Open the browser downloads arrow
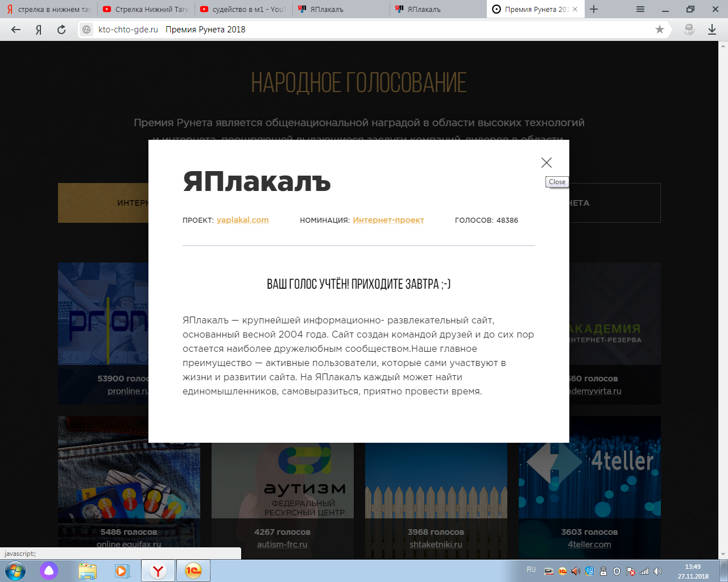This screenshot has height=582, width=728. (712, 30)
